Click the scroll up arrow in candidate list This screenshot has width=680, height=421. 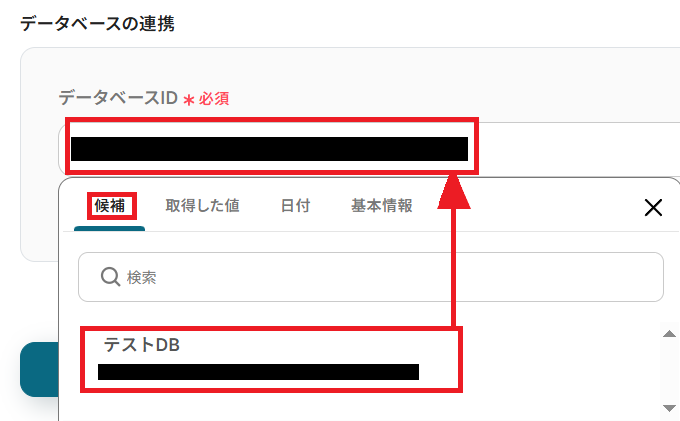pyautogui.click(x=669, y=334)
